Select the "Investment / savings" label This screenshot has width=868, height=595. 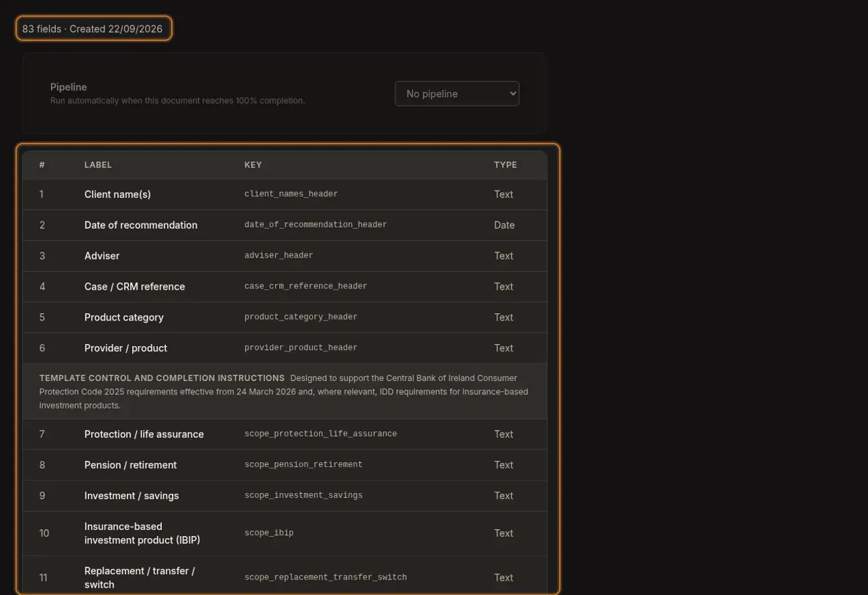132,496
